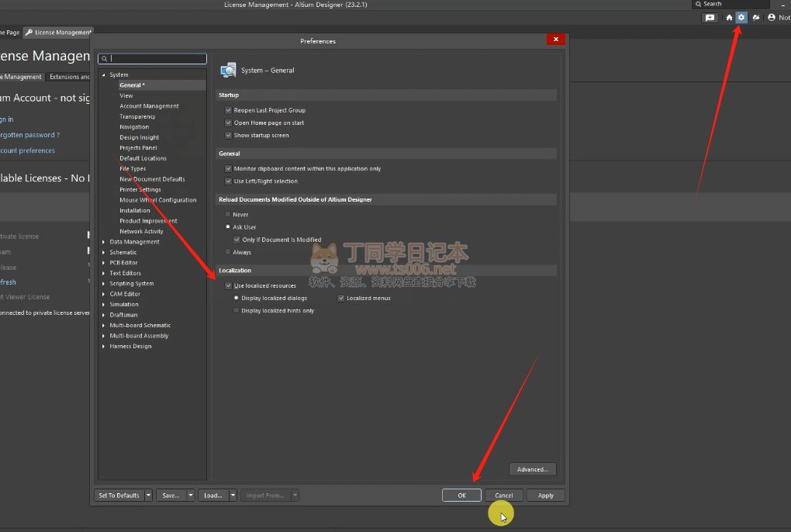Viewport: 791px width, 532px height.
Task: Click the System – General header icon
Action: point(228,71)
